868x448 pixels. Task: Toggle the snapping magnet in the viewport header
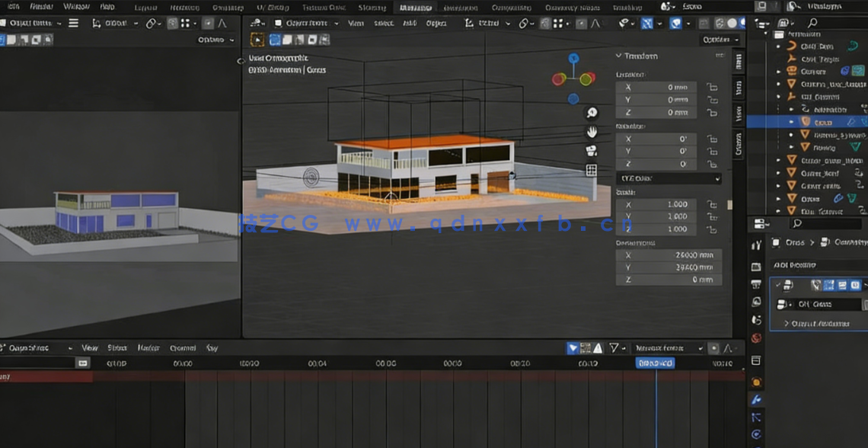[x=543, y=23]
